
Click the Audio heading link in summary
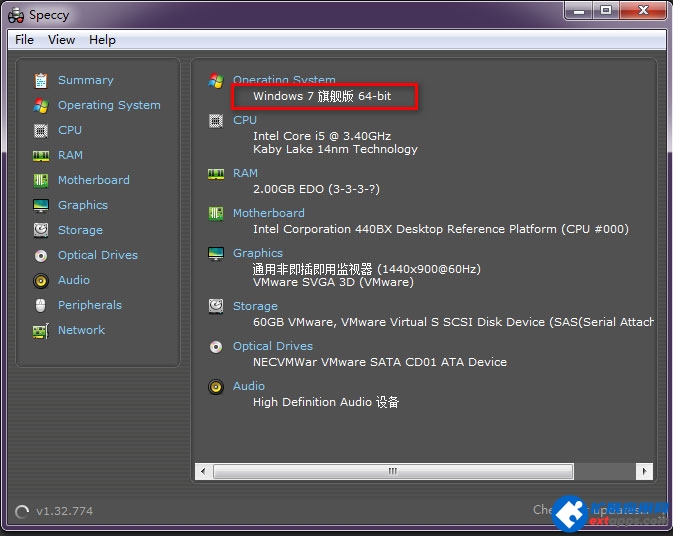[249, 386]
